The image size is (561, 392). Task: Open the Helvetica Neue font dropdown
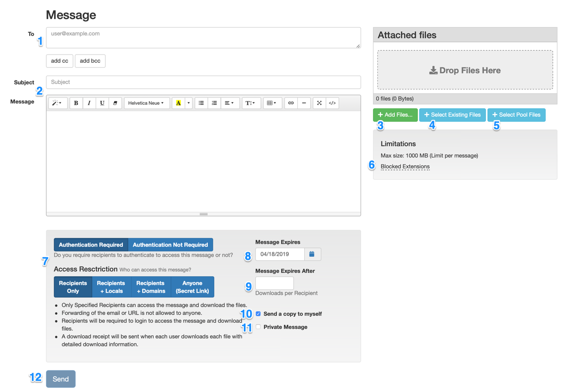(146, 103)
